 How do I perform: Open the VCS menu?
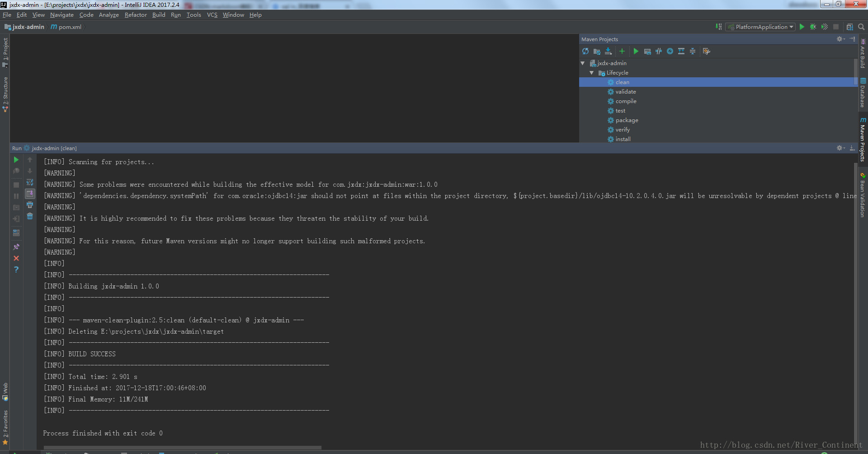point(212,15)
